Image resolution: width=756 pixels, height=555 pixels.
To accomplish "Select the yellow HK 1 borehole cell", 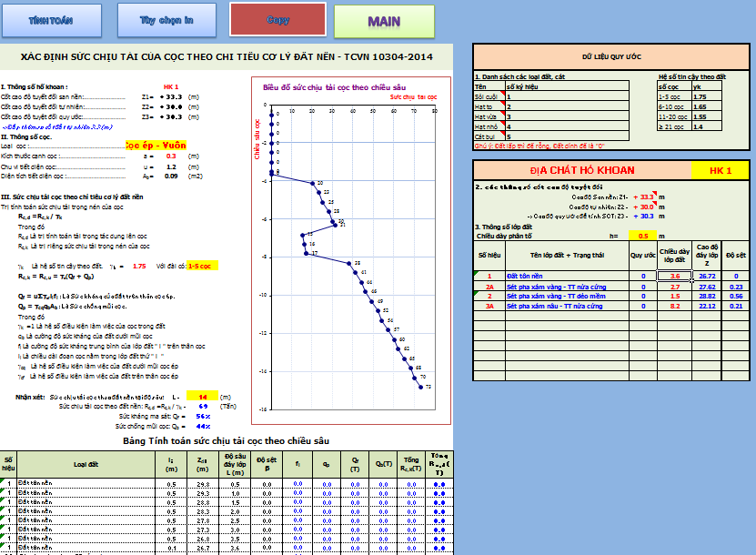I will point(720,170).
